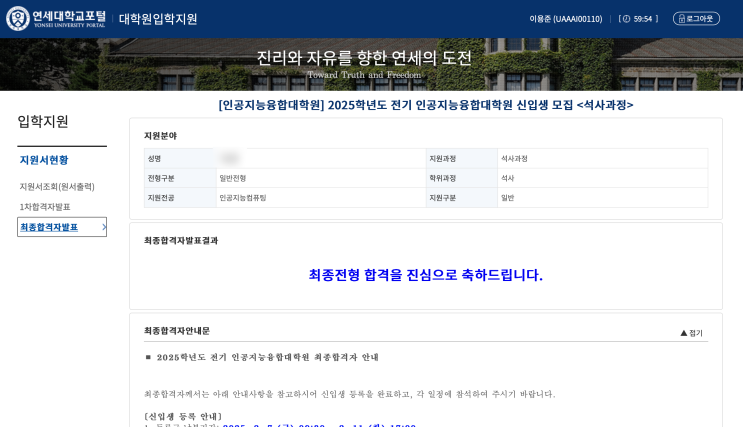This screenshot has height=427, width=743.
Task: Click the [신입생 등록 안내] heading
Action: 183,417
